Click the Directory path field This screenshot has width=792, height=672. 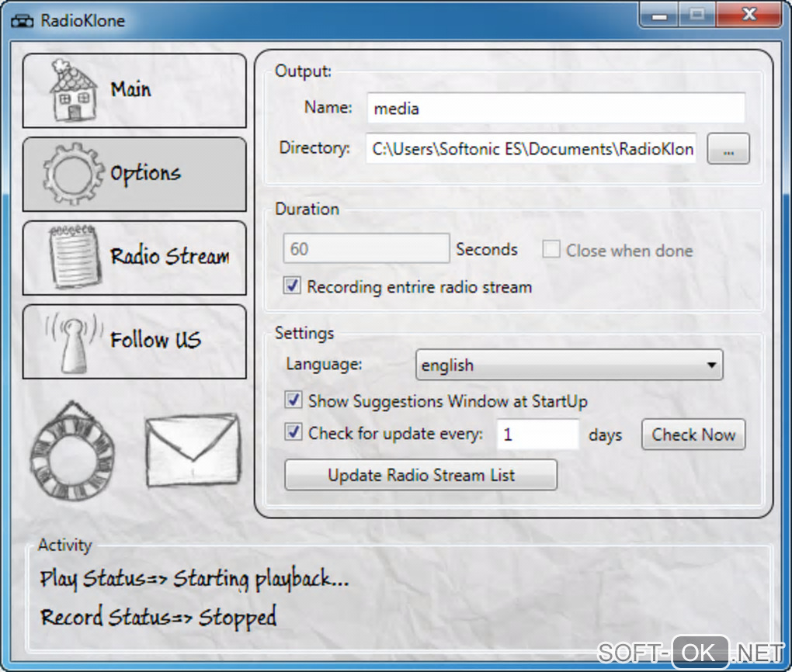pos(531,148)
